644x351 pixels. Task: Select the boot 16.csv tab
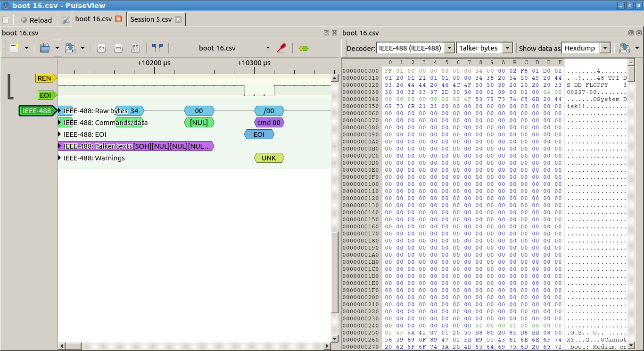click(x=94, y=19)
